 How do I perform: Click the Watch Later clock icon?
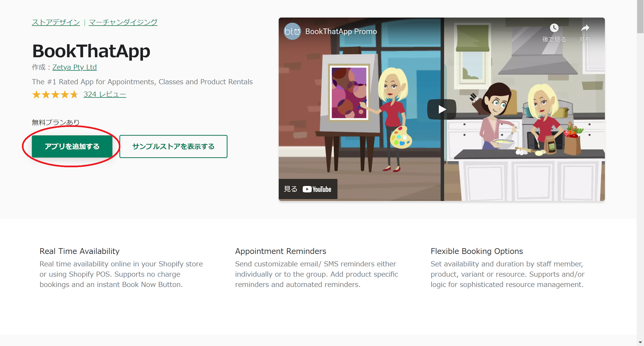pos(554,28)
